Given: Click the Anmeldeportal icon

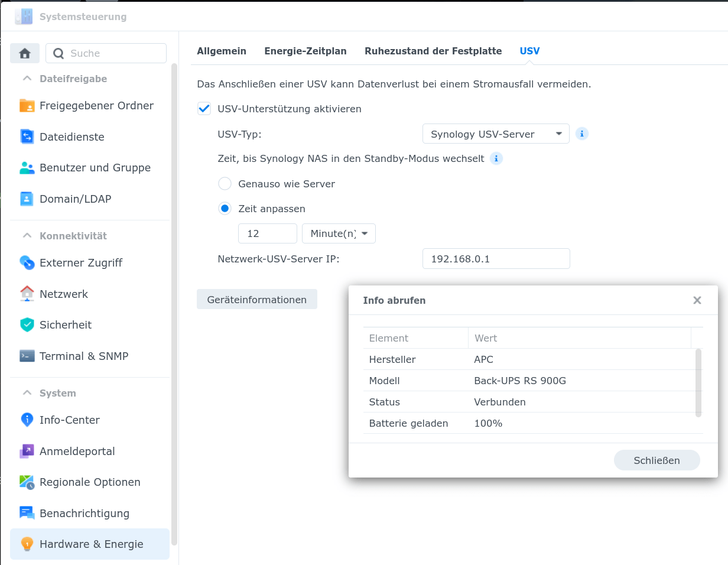Looking at the screenshot, I should [27, 452].
